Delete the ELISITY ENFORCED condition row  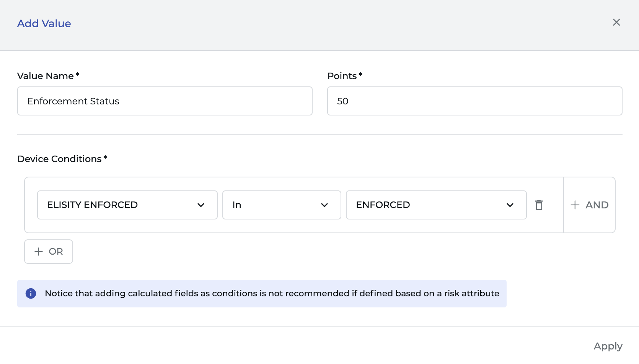pyautogui.click(x=539, y=205)
